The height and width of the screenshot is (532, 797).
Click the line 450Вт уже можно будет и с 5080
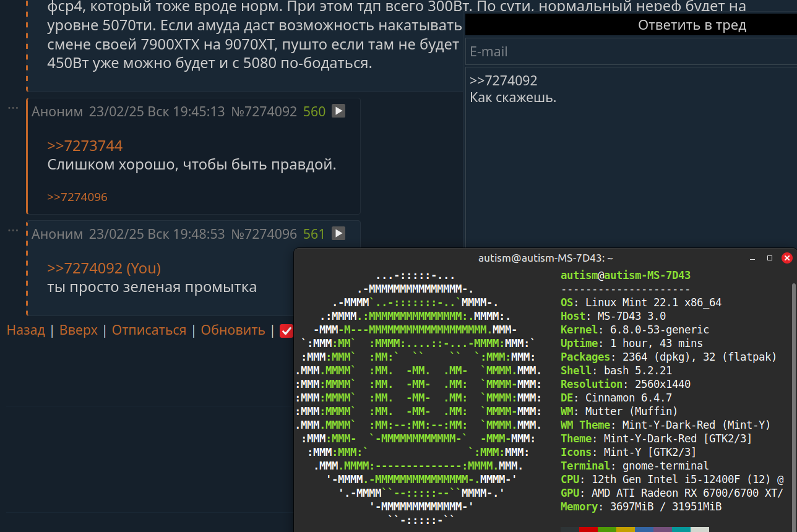point(210,62)
